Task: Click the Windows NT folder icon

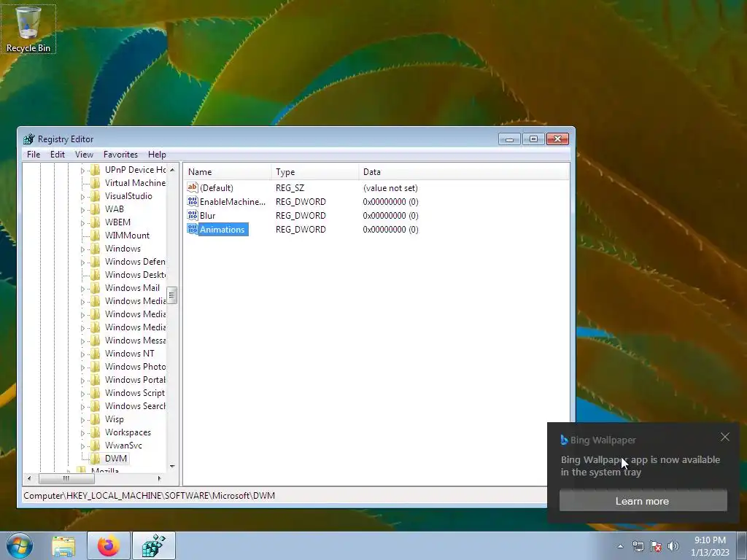Action: click(x=96, y=354)
